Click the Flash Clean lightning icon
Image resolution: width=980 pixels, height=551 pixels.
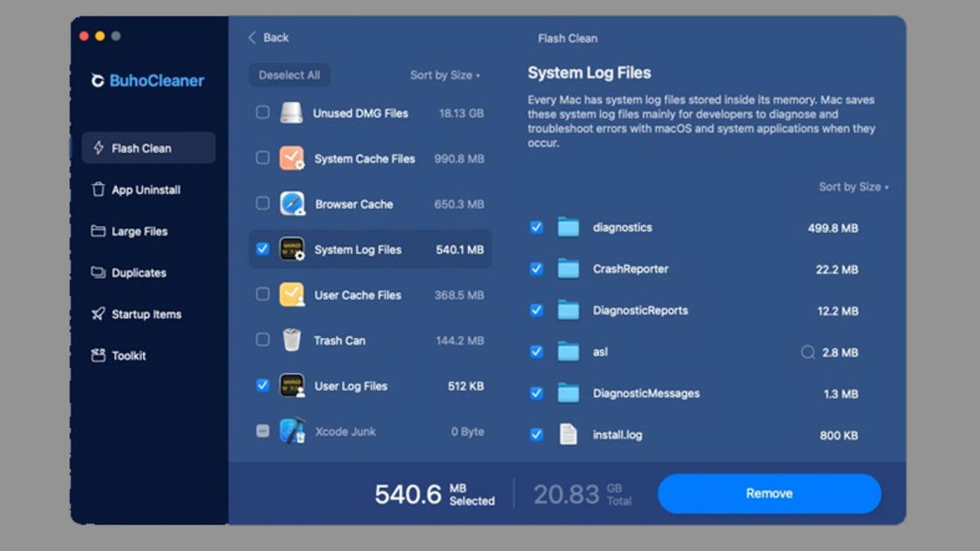coord(98,148)
